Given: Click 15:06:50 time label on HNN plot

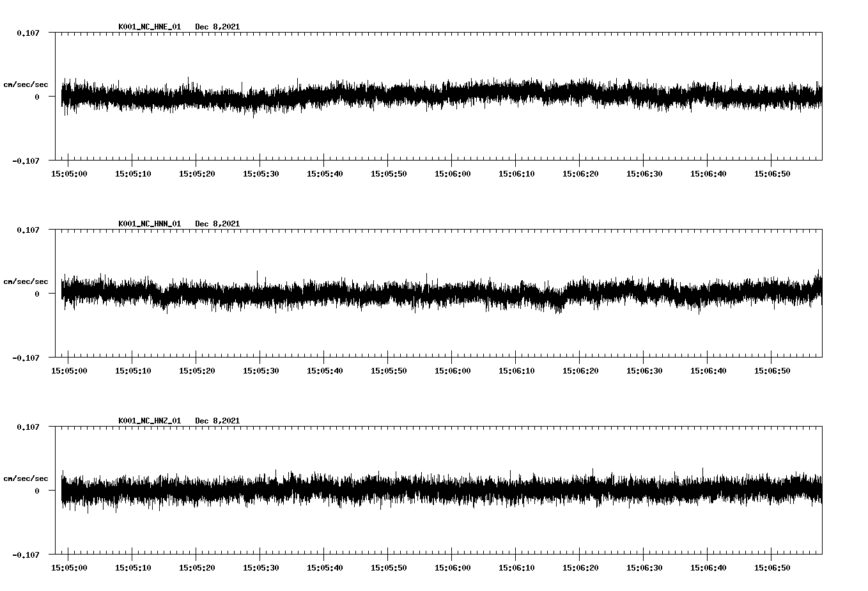Looking at the screenshot, I should (772, 371).
